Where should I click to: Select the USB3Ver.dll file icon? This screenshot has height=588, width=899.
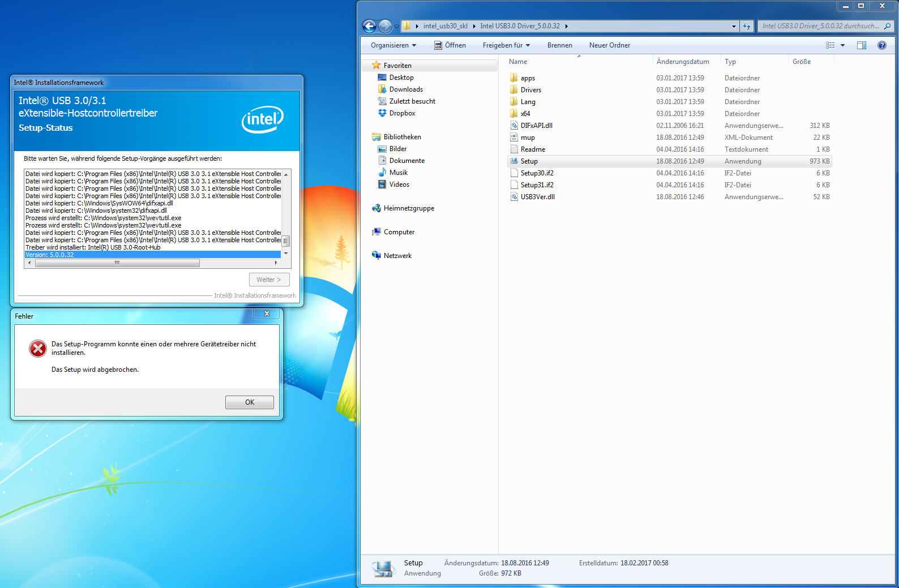(x=514, y=197)
